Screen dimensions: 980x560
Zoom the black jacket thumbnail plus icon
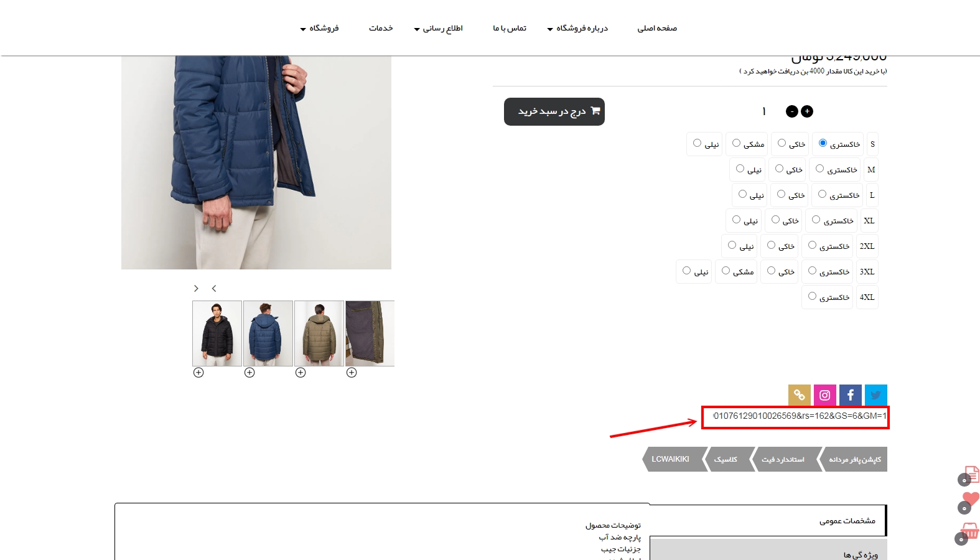click(198, 373)
